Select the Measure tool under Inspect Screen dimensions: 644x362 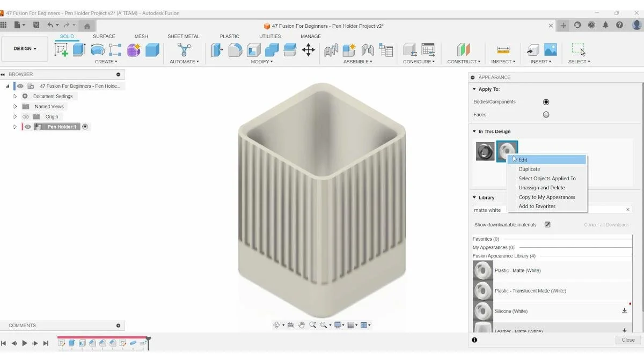click(x=502, y=49)
